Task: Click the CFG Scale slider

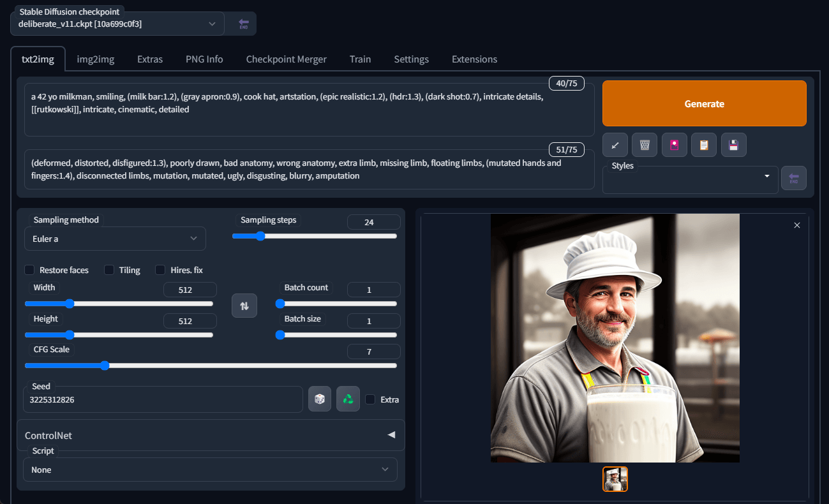Action: pos(211,366)
